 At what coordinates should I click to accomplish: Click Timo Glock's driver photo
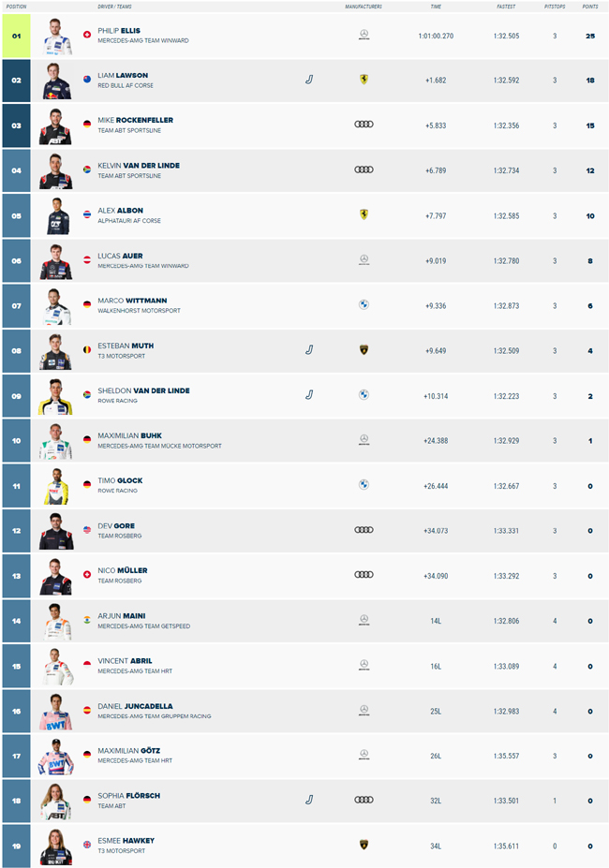coord(55,487)
